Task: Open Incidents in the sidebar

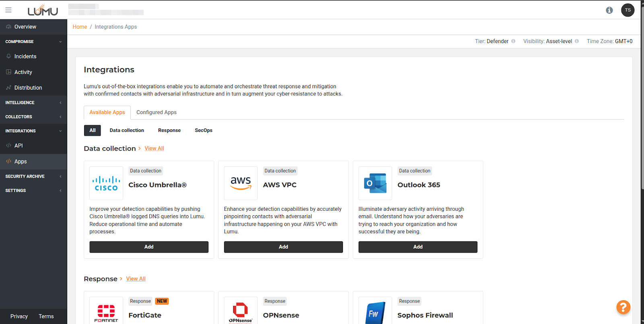Action: tap(25, 56)
